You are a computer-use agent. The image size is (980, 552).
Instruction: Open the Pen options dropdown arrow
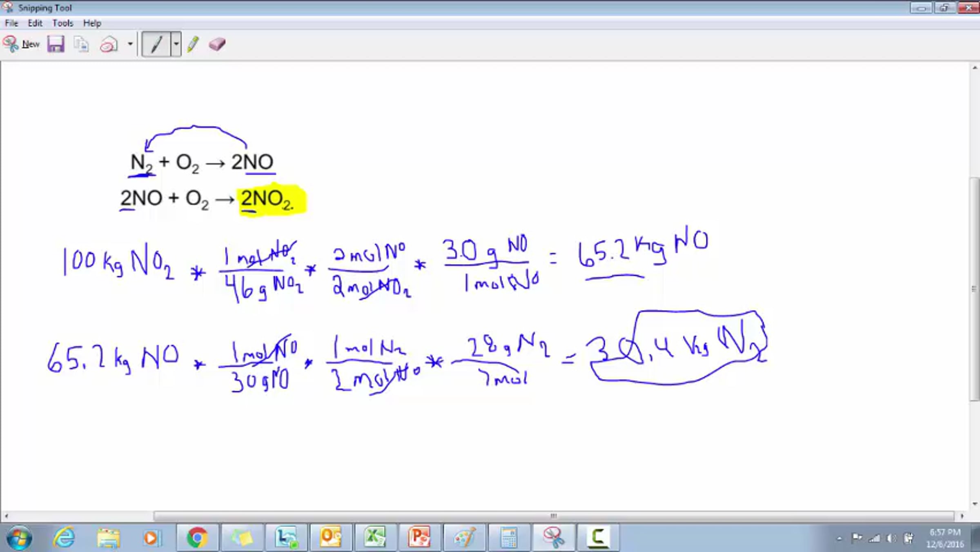point(176,44)
